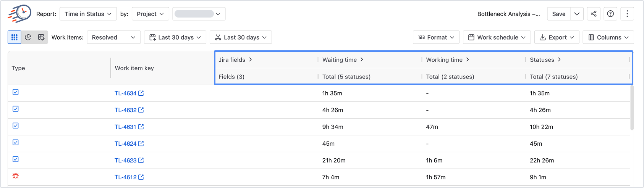Viewport: 644px width, 188px height.
Task: Open the Project grouping dropdown
Action: (150, 14)
